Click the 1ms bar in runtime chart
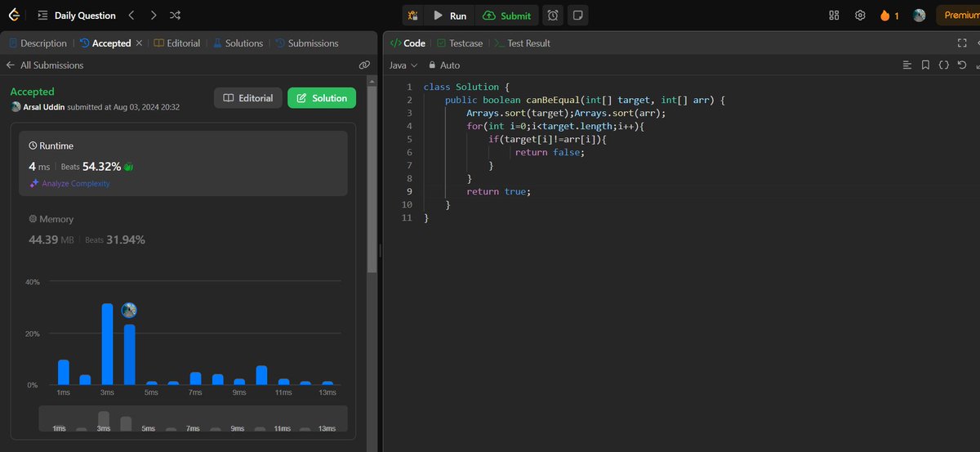 click(x=63, y=372)
